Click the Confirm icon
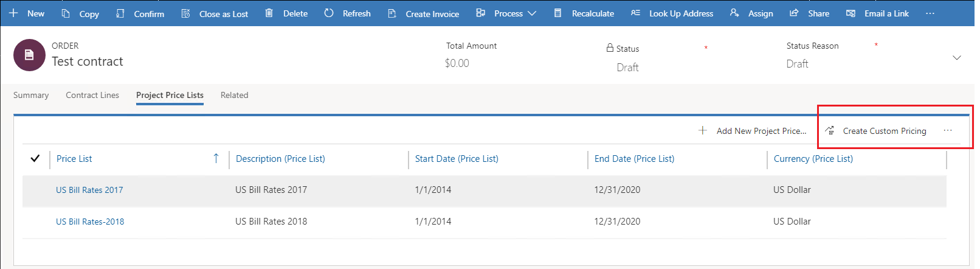This screenshot has width=980, height=269. tap(120, 13)
